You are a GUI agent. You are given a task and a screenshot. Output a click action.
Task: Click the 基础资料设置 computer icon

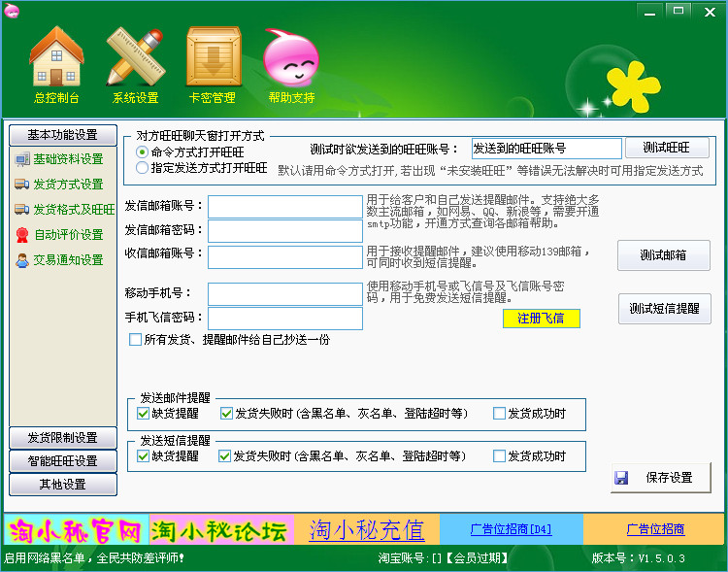[x=21, y=159]
